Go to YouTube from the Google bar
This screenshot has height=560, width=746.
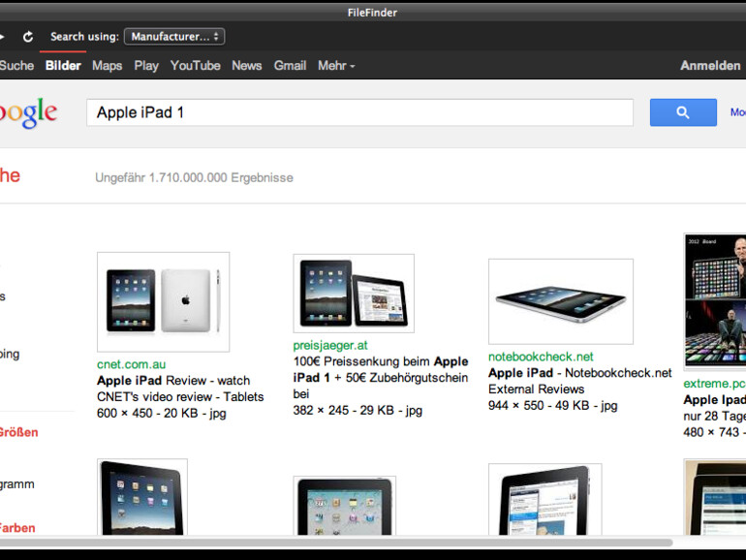click(195, 66)
